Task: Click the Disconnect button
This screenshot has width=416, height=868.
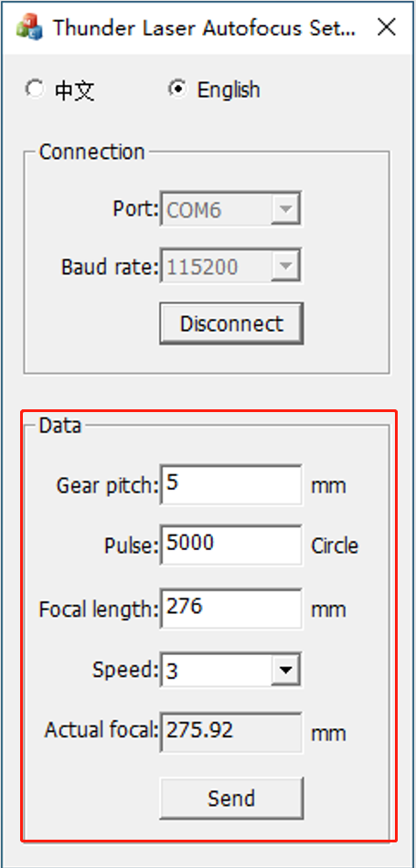Action: click(231, 323)
